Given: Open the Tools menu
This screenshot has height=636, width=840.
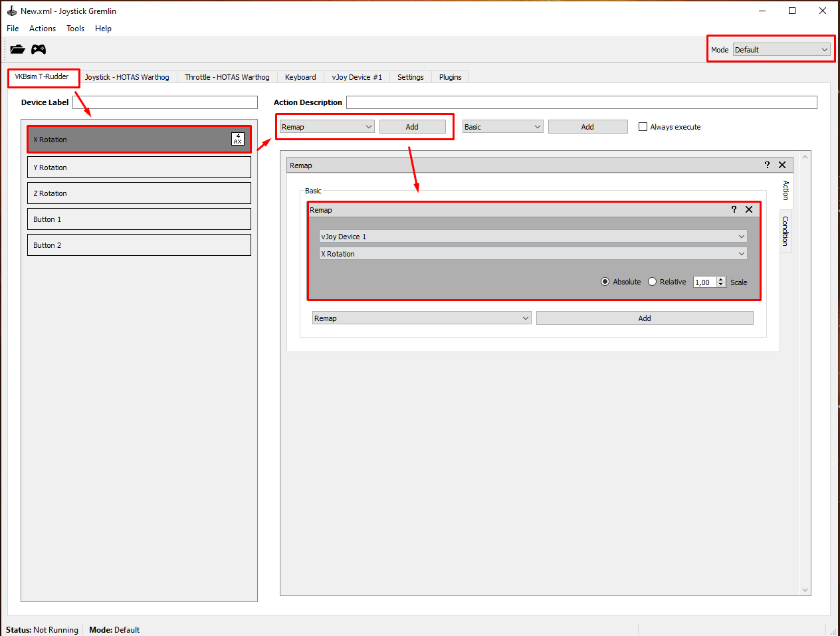Looking at the screenshot, I should click(75, 29).
